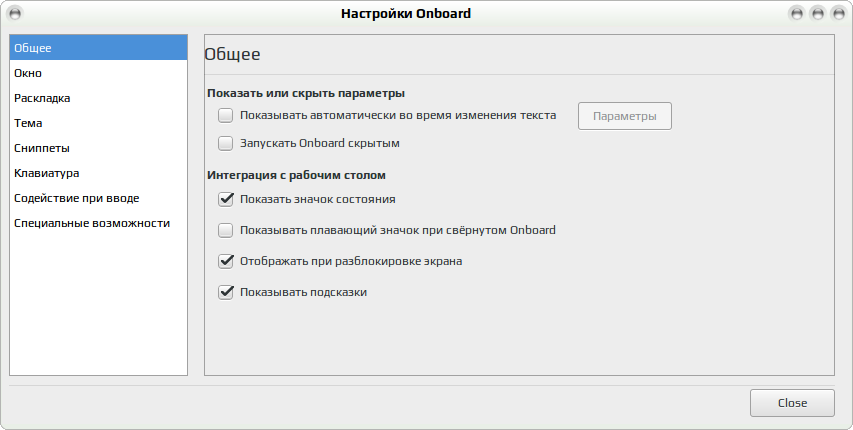Uncheck Отображать при разблокировке экрана

225,261
